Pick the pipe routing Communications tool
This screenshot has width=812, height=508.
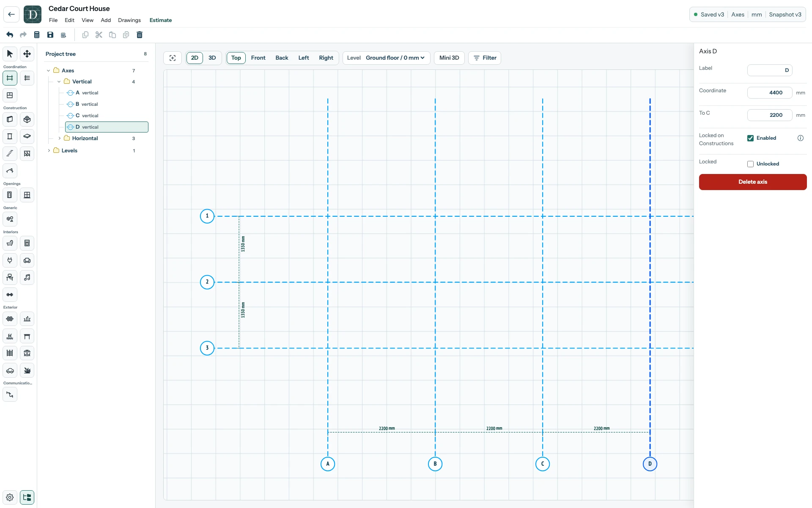coord(10,395)
